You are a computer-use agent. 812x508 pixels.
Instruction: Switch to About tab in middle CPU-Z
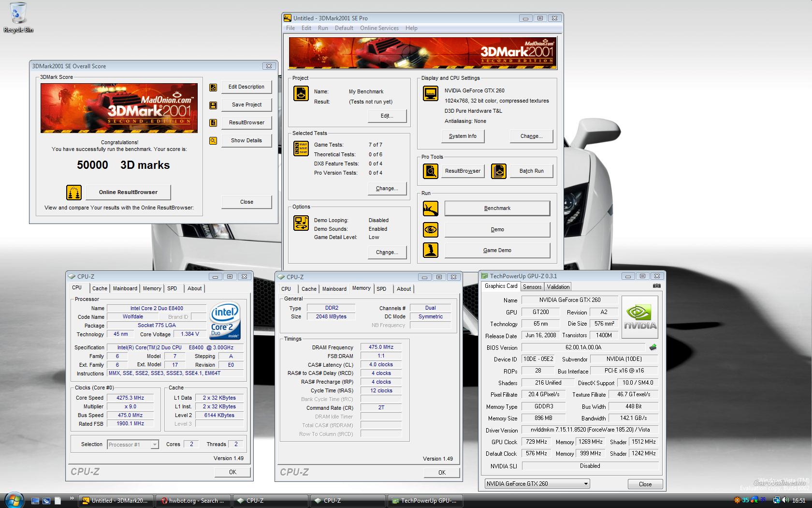click(x=404, y=289)
